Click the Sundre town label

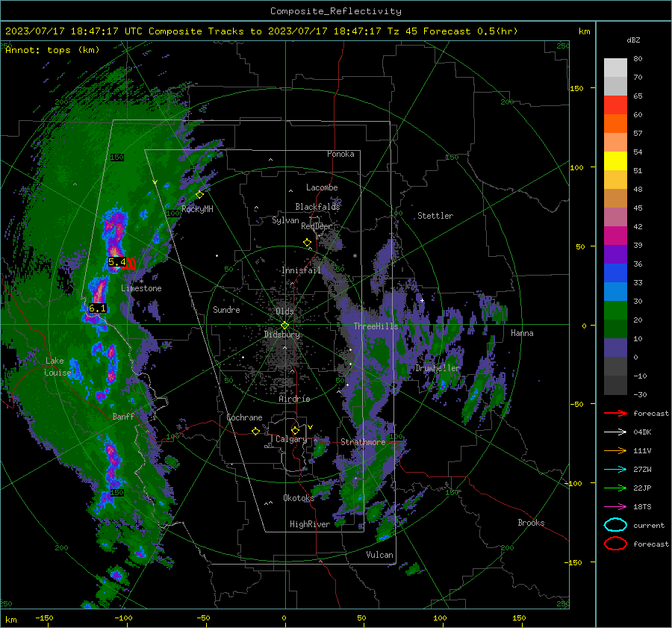226,310
